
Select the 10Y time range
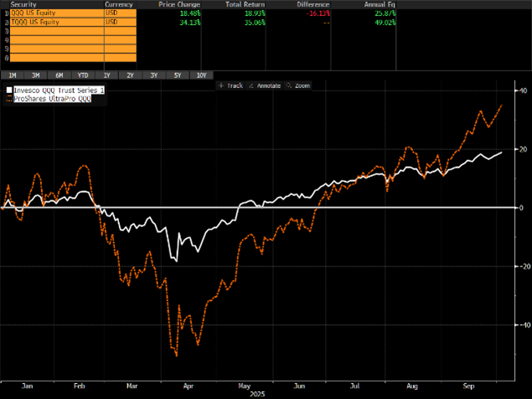[203, 75]
